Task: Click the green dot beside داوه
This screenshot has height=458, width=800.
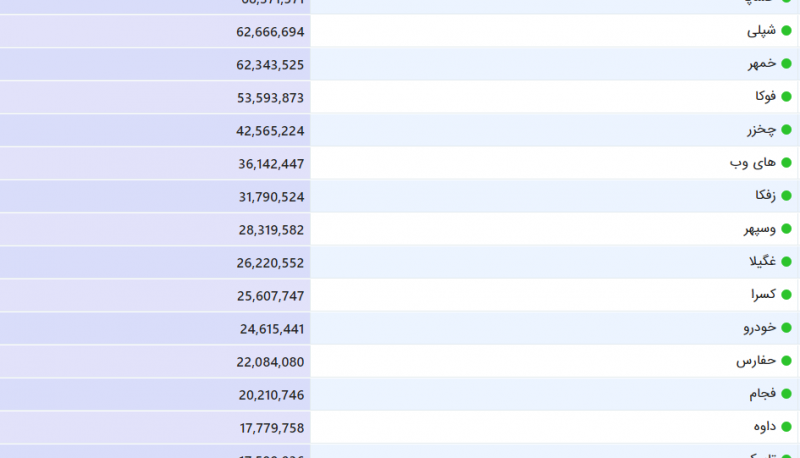Action: pyautogui.click(x=786, y=426)
